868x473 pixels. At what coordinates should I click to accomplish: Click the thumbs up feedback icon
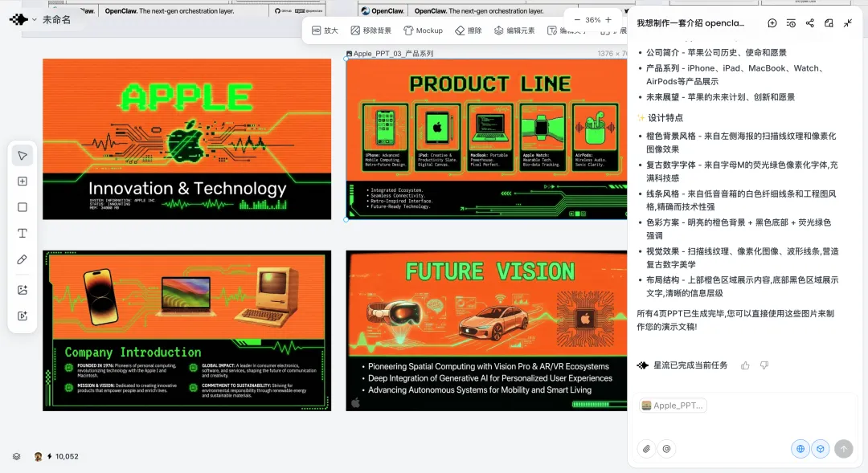pos(745,365)
